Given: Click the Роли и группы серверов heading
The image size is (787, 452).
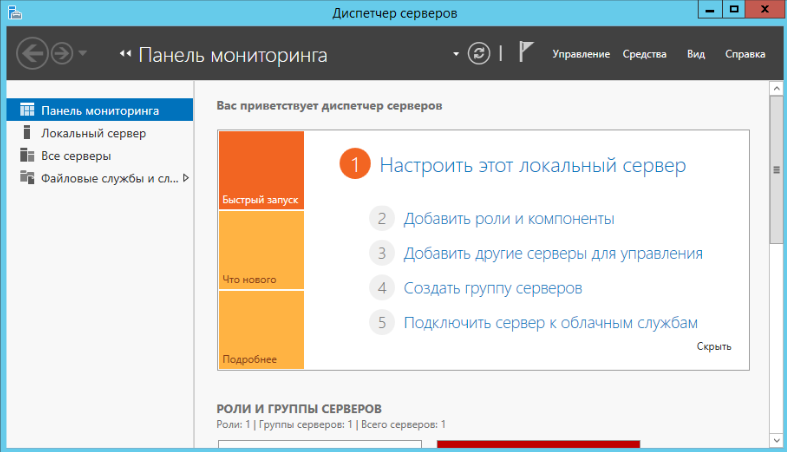Looking at the screenshot, I should [x=299, y=409].
